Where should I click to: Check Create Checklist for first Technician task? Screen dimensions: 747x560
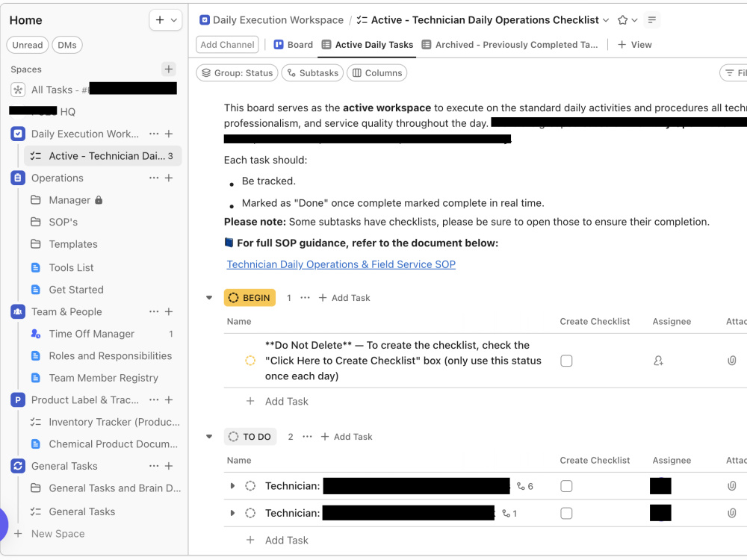(x=566, y=486)
